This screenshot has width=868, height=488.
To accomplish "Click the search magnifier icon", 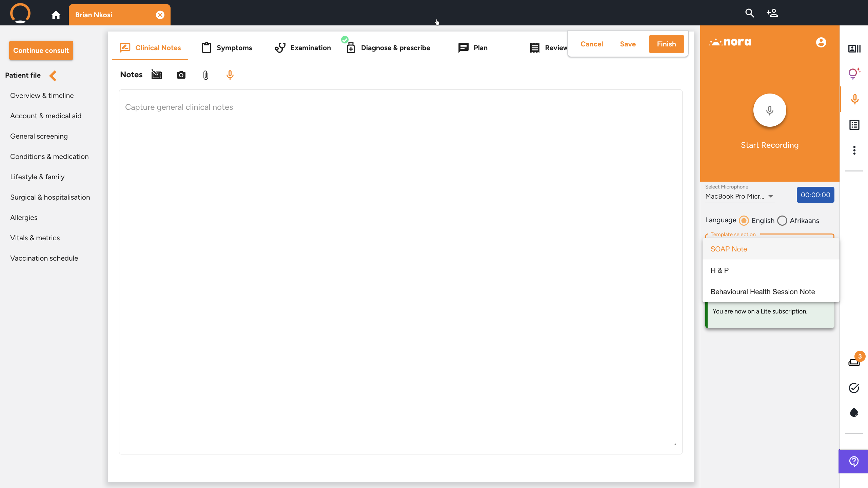I will (750, 13).
